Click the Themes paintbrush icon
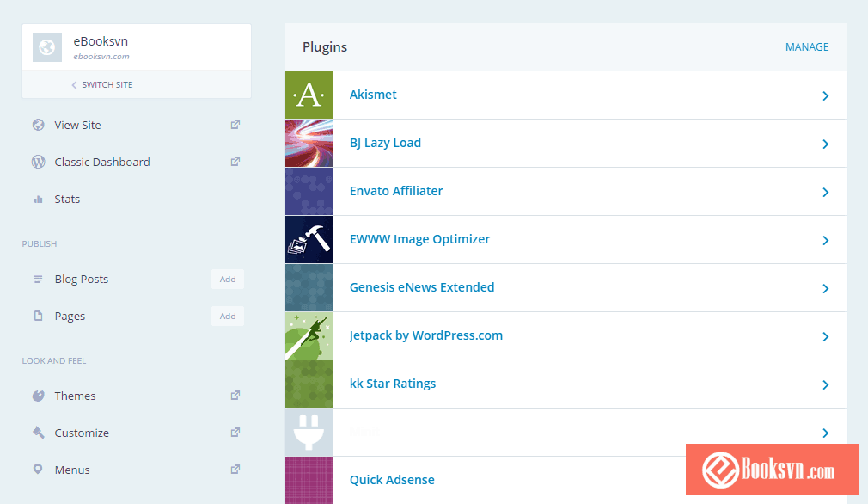868x504 pixels. pos(38,396)
